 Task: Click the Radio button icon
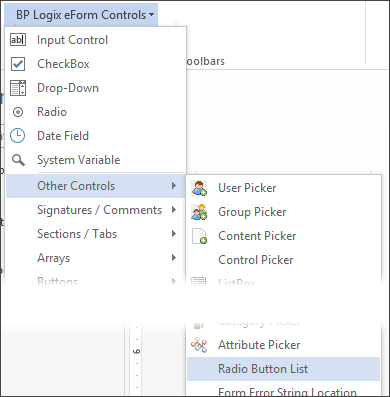pyautogui.click(x=18, y=112)
